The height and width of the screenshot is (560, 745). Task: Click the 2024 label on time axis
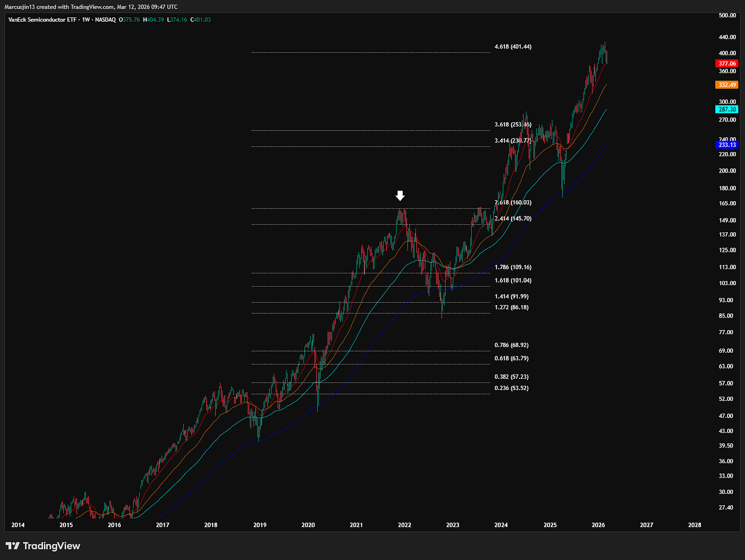click(x=501, y=525)
